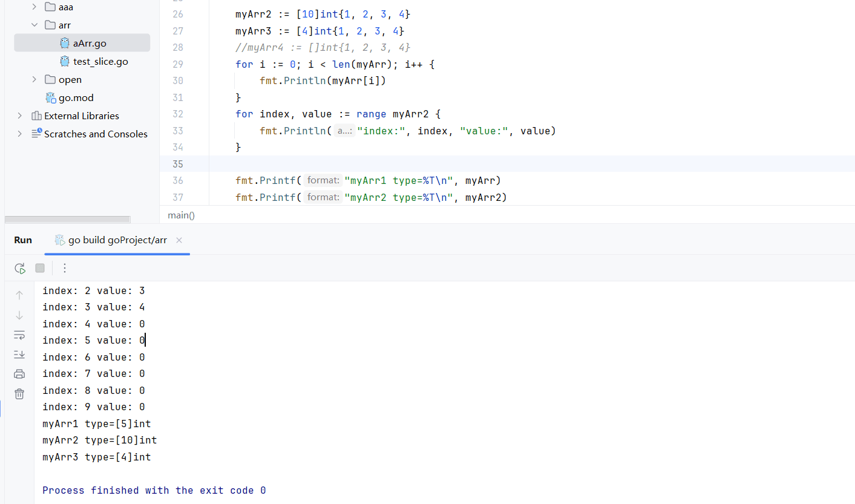The height and width of the screenshot is (504, 855).
Task: Expand Scratches and Consoles node
Action: (20, 134)
